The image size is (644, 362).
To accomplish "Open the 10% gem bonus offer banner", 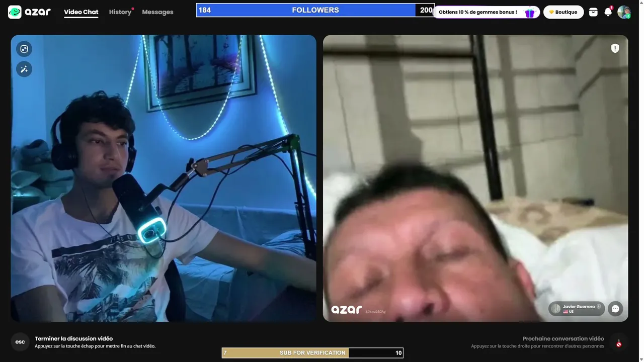I will pyautogui.click(x=486, y=12).
